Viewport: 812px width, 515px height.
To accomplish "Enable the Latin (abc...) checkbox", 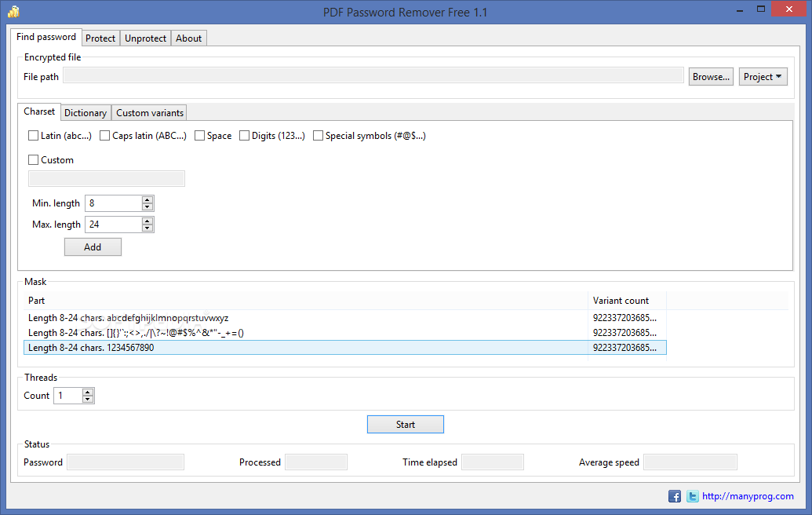I will pos(33,136).
